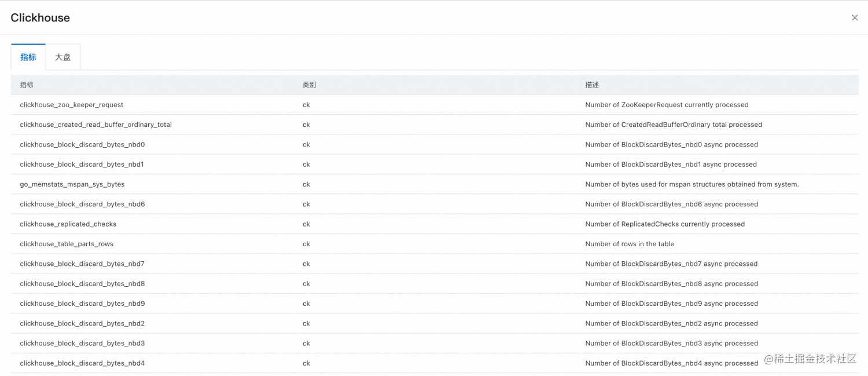Screen dimensions: 868x376
Task: Click ck category in clickhouse_zoo_keeper_request row
Action: pos(306,105)
